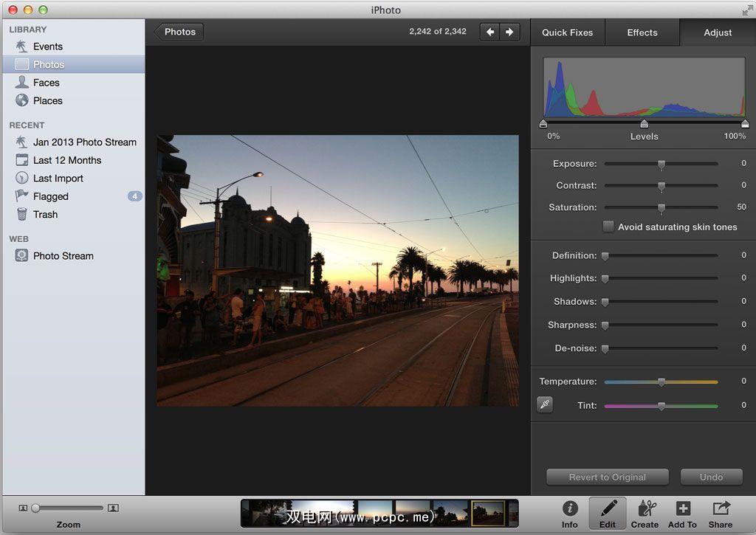Enable Avoid saturating skin tones checkbox
The width and height of the screenshot is (756, 535).
coord(608,227)
